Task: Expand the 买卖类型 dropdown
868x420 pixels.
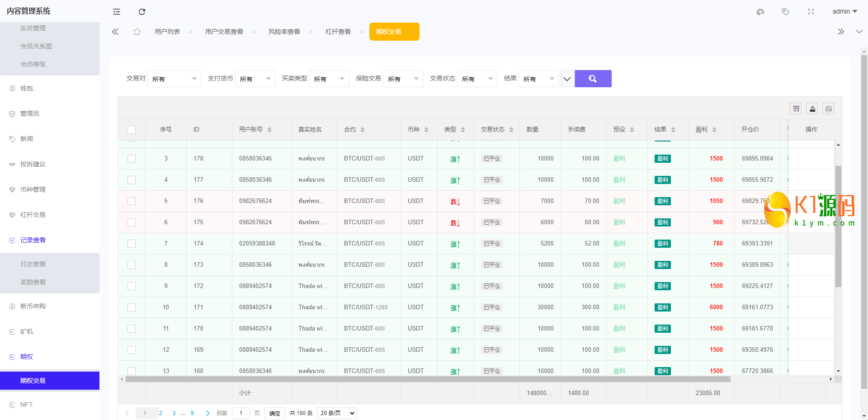Action: 329,79
